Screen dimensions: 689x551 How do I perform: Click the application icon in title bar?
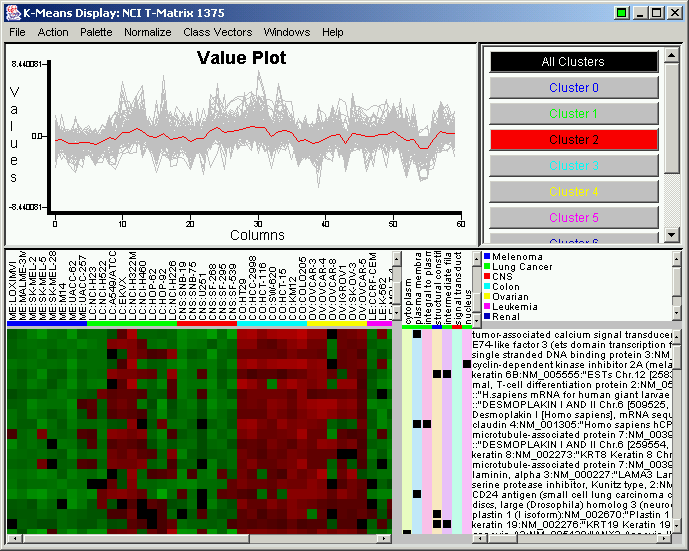(x=12, y=13)
